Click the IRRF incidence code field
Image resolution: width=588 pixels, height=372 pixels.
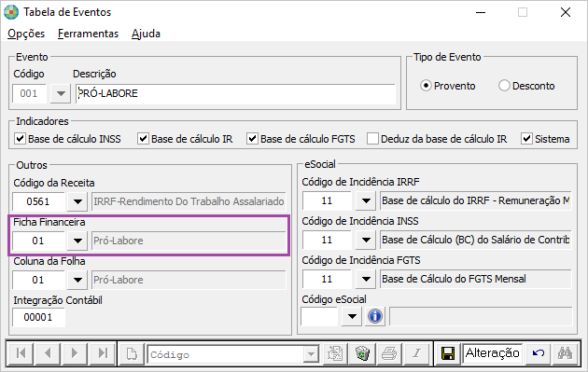click(327, 200)
